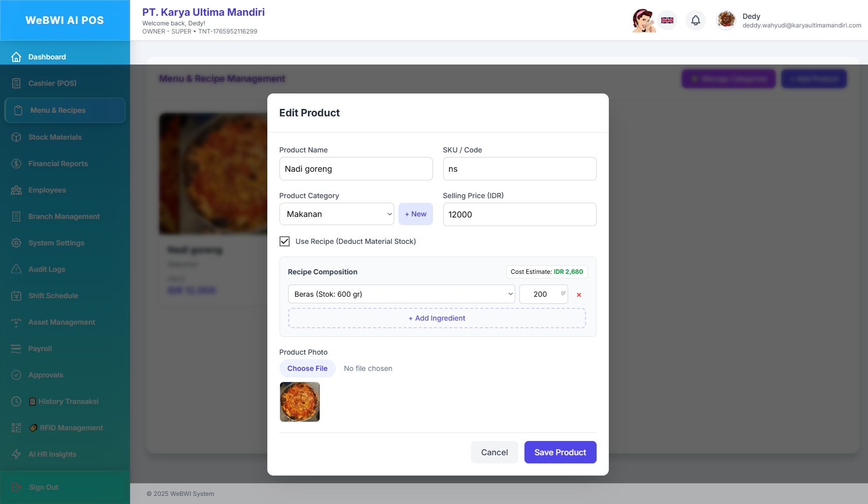Go to Shift Schedule in sidebar
Screen dimensions: 868x504
coord(53,296)
